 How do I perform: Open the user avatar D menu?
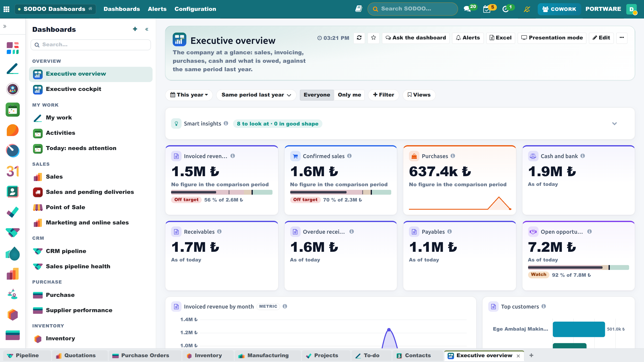632,9
